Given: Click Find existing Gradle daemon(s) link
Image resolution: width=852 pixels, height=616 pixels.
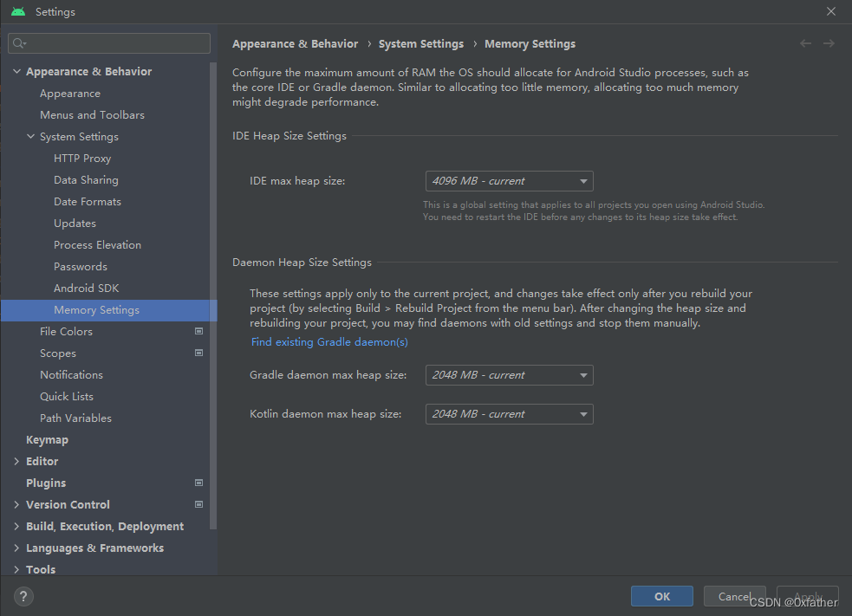Looking at the screenshot, I should (329, 341).
